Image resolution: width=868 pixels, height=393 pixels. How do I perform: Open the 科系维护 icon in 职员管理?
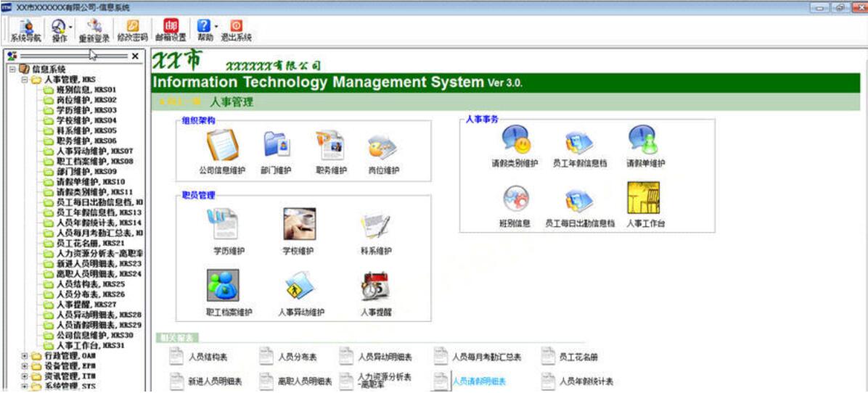376,225
